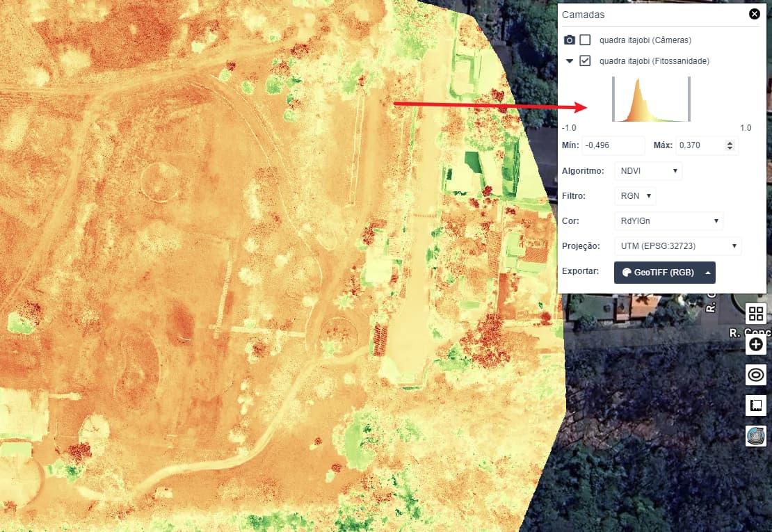The image size is (772, 532).
Task: Open the Filtro RGN dropdown
Action: (x=634, y=196)
